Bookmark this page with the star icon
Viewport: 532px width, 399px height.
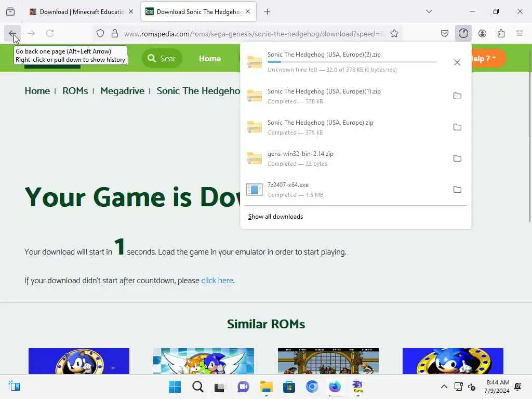pos(394,33)
